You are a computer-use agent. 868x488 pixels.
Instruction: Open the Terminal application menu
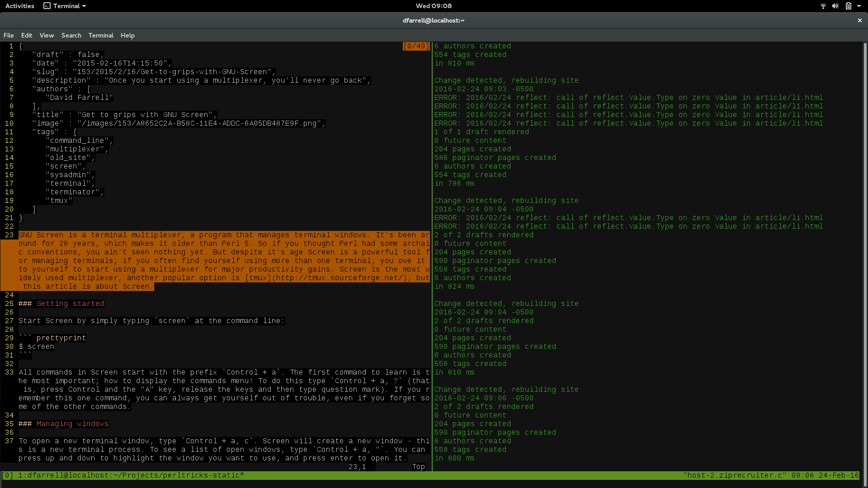tap(100, 34)
